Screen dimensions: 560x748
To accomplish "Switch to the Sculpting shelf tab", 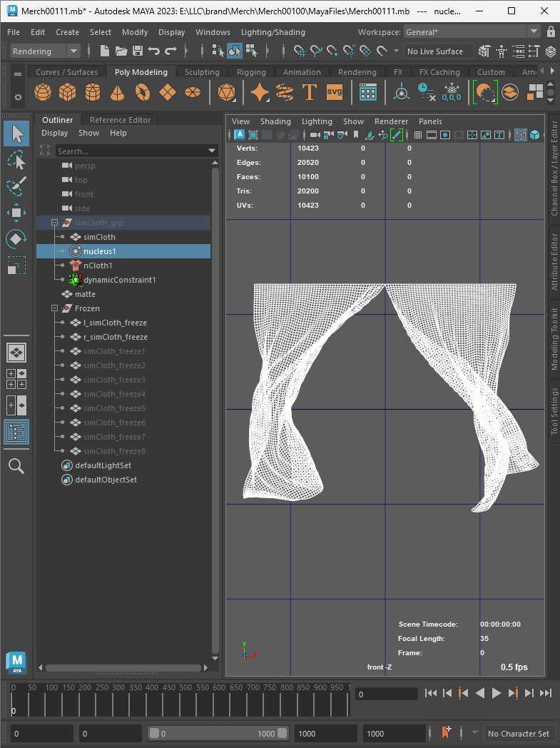I will [202, 72].
